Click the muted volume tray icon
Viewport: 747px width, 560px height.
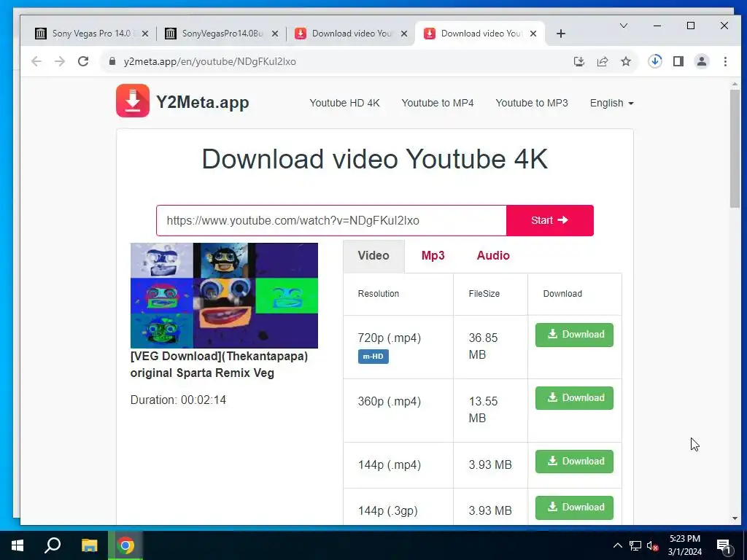coord(652,545)
